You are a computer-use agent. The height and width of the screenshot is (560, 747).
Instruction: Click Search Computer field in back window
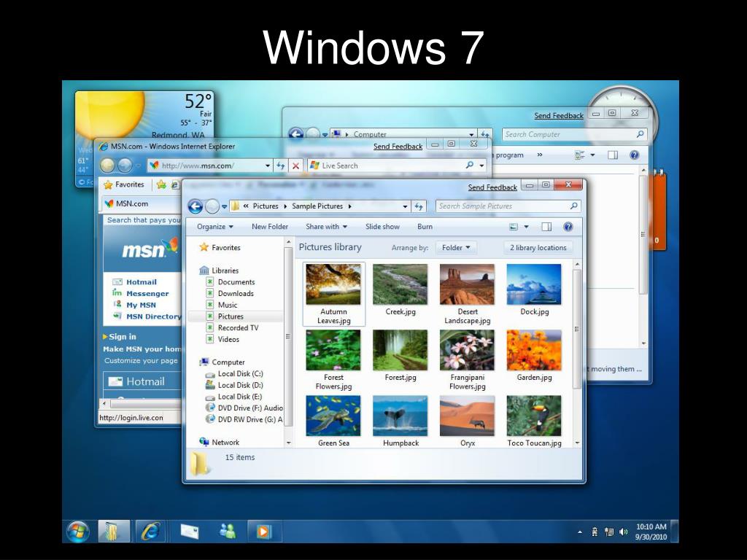(574, 135)
